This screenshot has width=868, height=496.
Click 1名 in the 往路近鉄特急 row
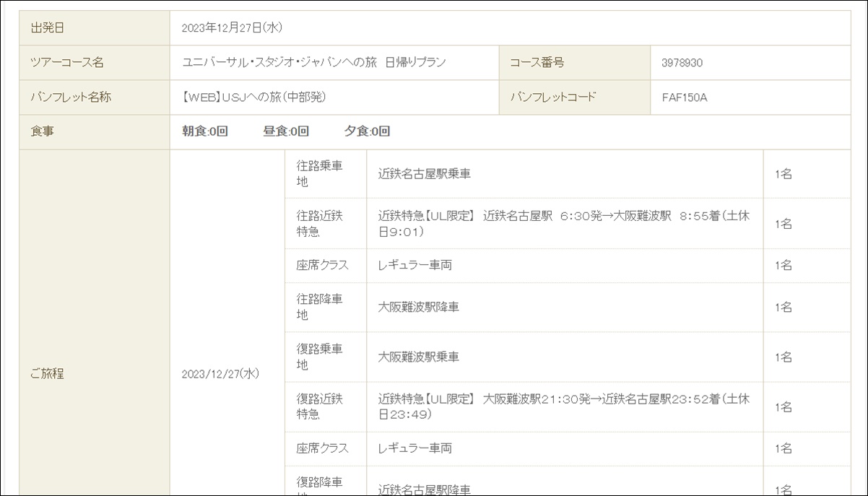coord(784,224)
